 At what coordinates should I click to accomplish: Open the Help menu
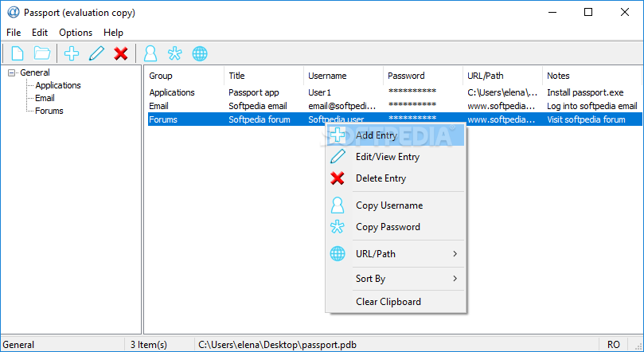tap(113, 33)
